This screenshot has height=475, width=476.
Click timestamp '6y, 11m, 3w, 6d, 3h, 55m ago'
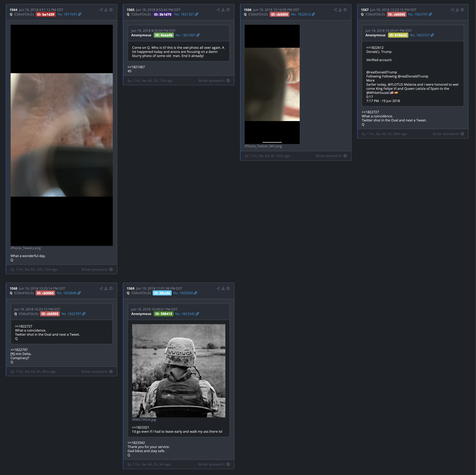click(267, 156)
